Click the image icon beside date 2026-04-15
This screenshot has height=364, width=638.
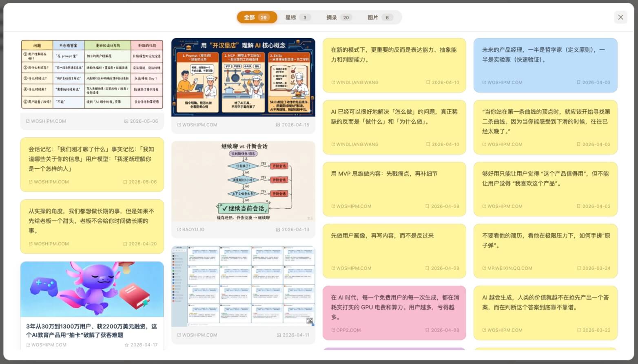tap(278, 125)
